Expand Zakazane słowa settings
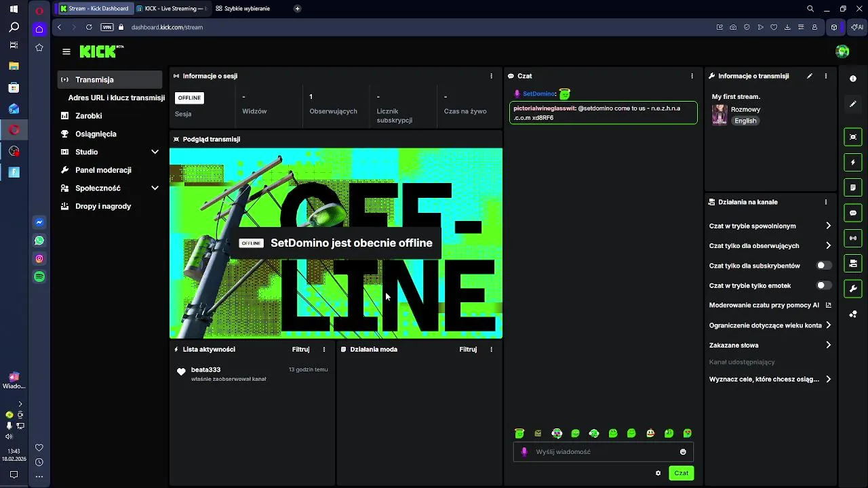 click(x=828, y=345)
